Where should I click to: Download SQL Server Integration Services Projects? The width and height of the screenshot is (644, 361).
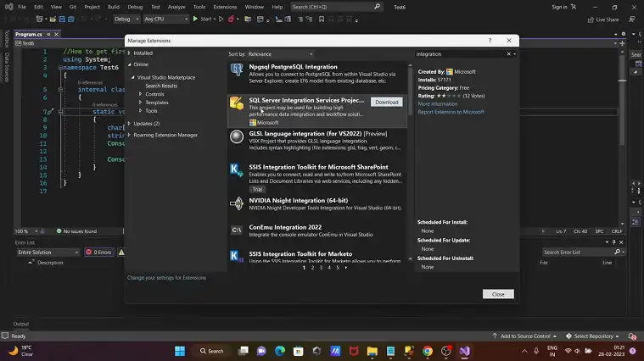(x=386, y=103)
